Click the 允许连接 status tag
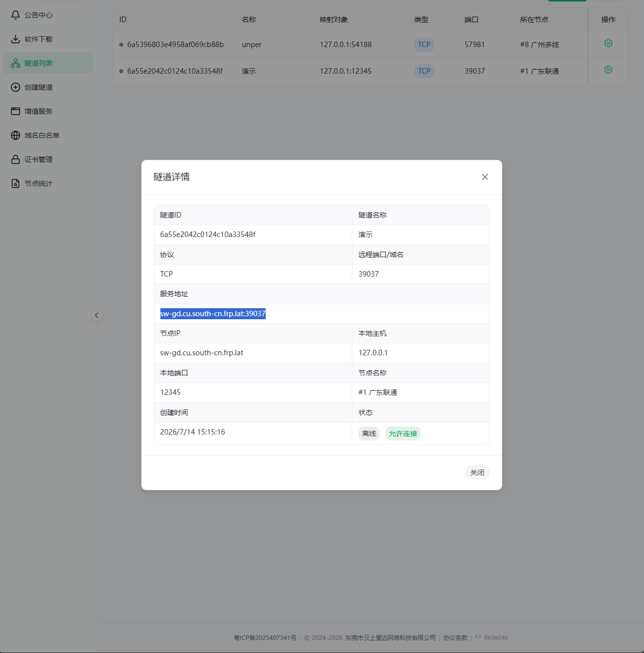 pos(403,433)
